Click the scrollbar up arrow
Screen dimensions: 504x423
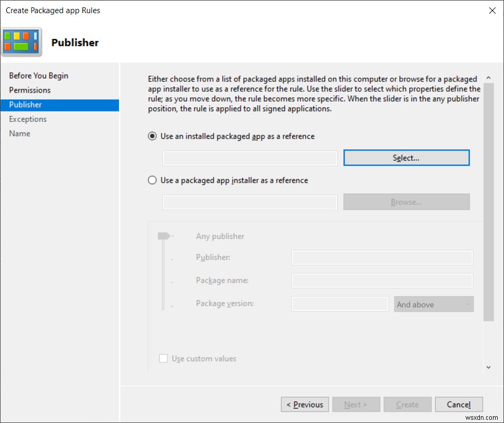point(489,77)
